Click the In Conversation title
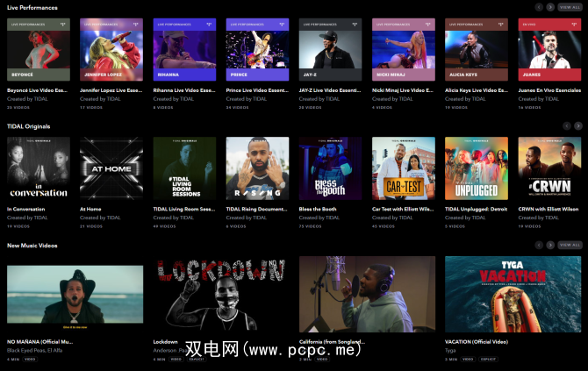 (25, 209)
